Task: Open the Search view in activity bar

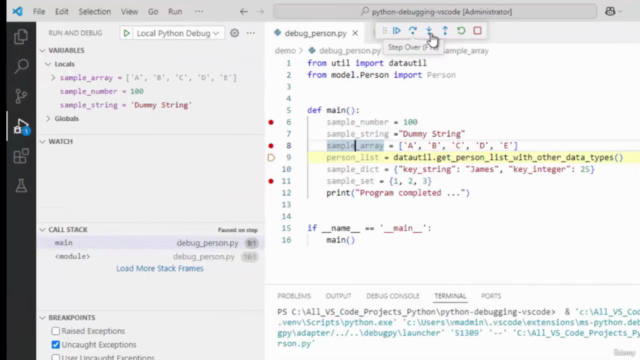Action: 21,66
